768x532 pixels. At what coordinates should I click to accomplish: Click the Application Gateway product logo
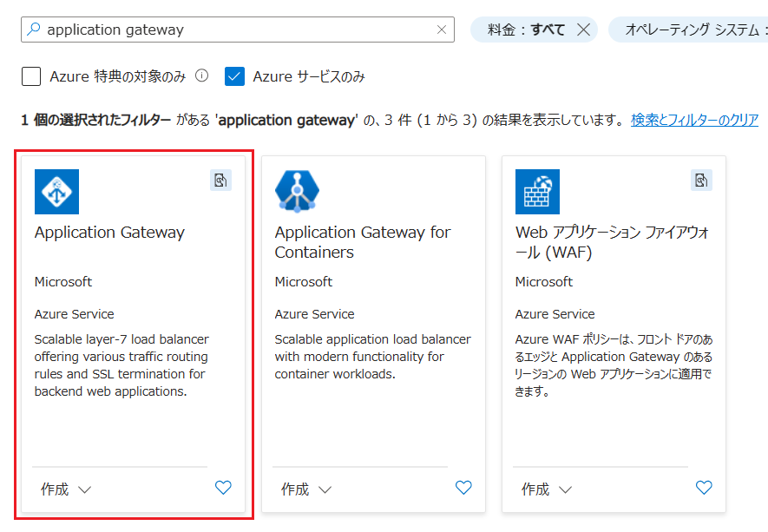point(56,192)
